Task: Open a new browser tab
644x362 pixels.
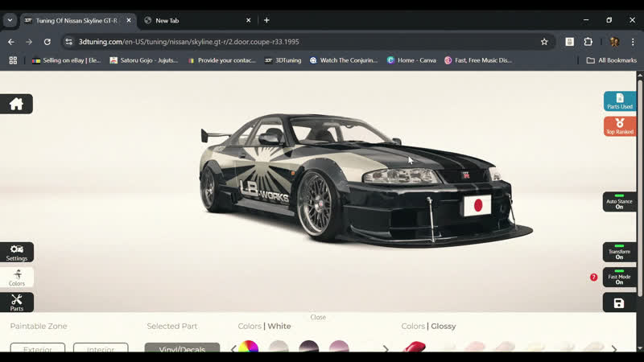Action: click(x=266, y=20)
